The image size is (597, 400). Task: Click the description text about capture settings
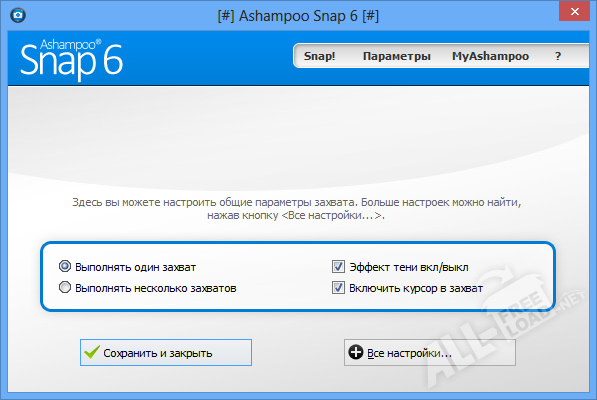[296, 209]
